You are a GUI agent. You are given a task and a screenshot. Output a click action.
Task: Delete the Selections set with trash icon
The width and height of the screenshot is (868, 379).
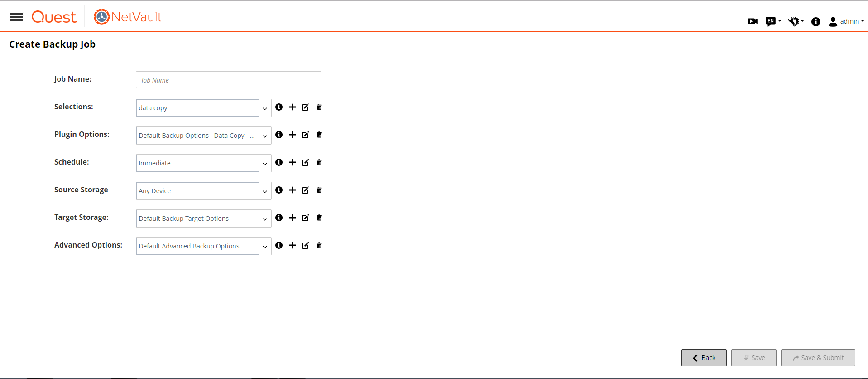pos(319,107)
